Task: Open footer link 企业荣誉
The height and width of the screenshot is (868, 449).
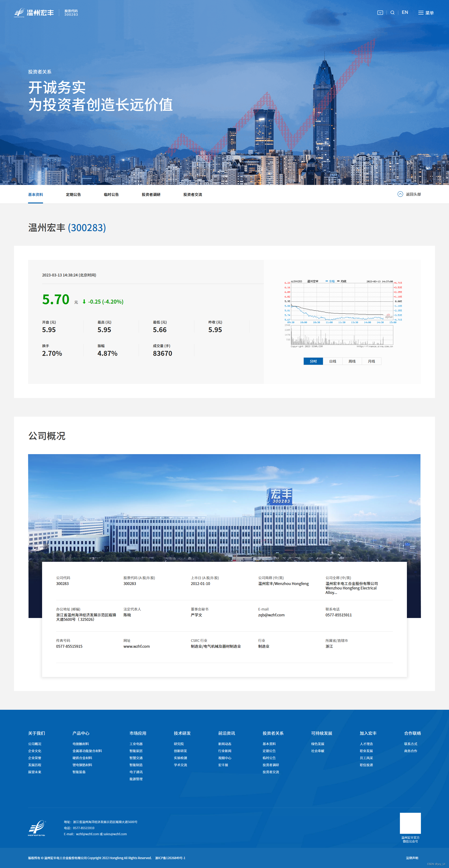Action: 35,758
